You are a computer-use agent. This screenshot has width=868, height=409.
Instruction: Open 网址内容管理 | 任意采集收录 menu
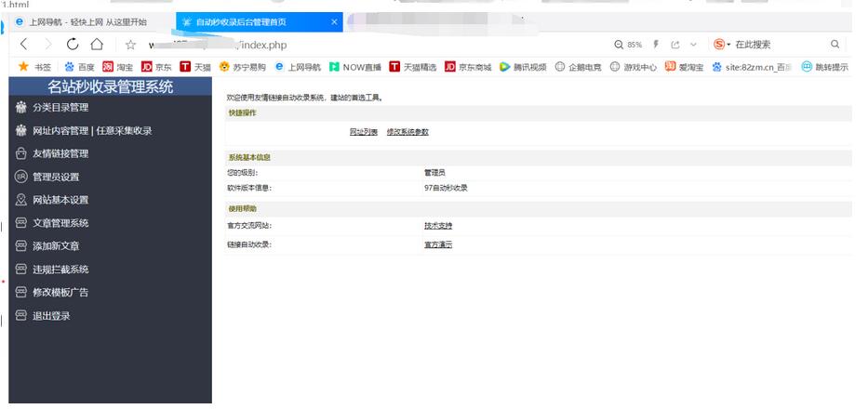click(92, 131)
